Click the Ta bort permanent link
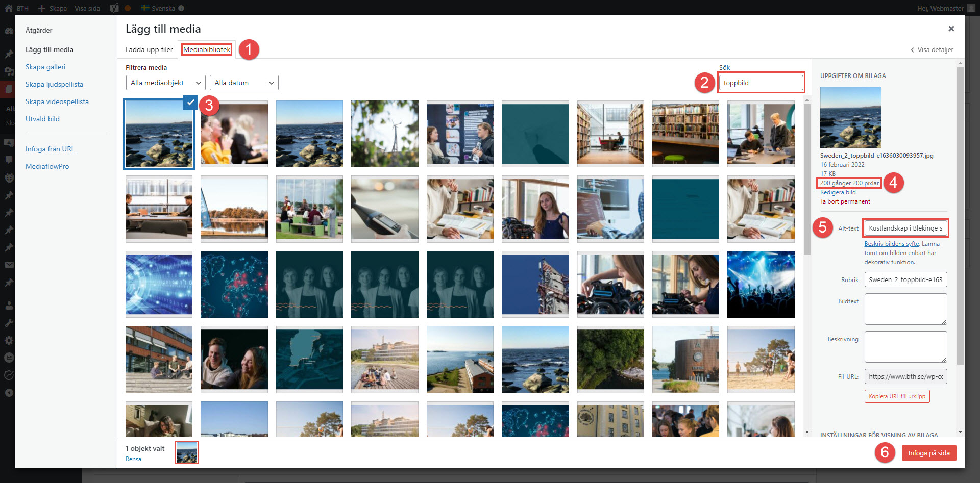The width and height of the screenshot is (980, 483). [845, 201]
